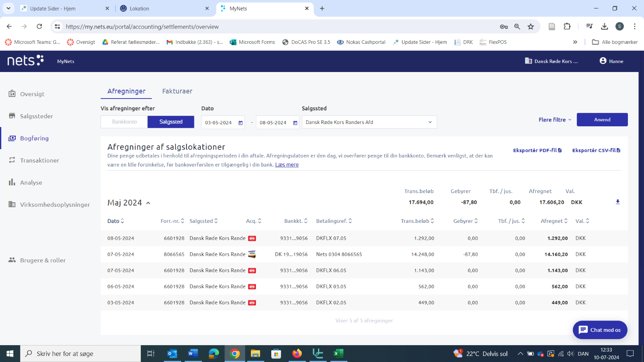Viewport: 644px width, 362px height.
Task: Open Outlook from the taskbar
Action: pos(172,354)
